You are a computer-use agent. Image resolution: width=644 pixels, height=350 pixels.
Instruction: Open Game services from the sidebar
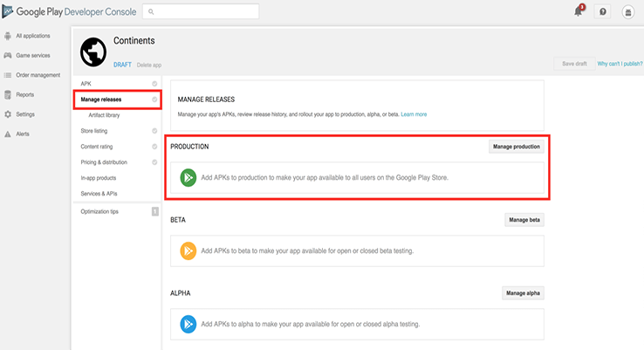coord(33,55)
